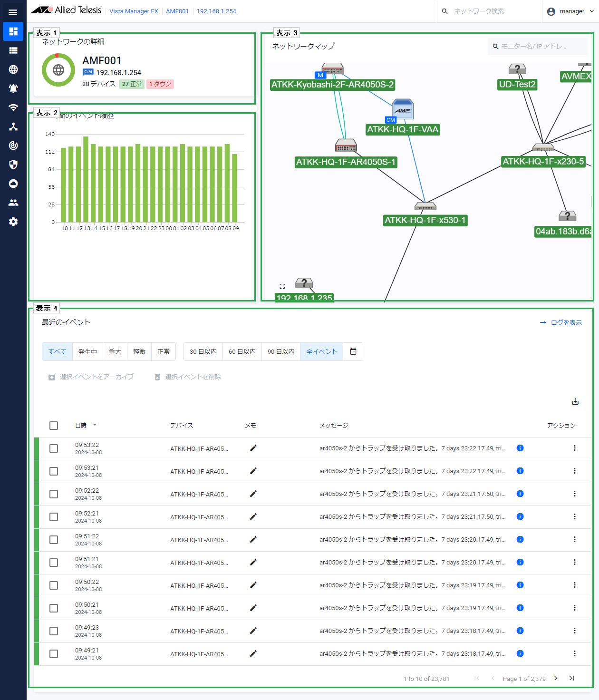Expand the manager user account dropdown
This screenshot has height=700, width=599.
570,11
